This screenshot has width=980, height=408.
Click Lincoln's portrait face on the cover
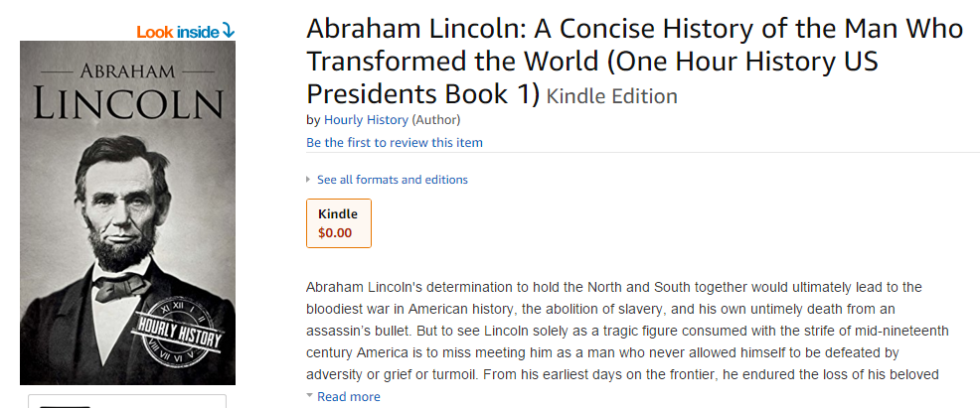123,201
